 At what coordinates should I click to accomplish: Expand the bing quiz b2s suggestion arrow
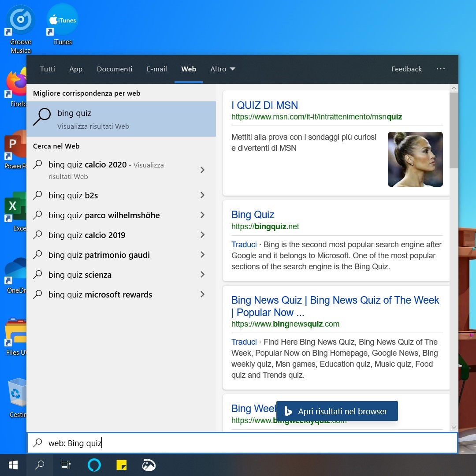tap(202, 195)
